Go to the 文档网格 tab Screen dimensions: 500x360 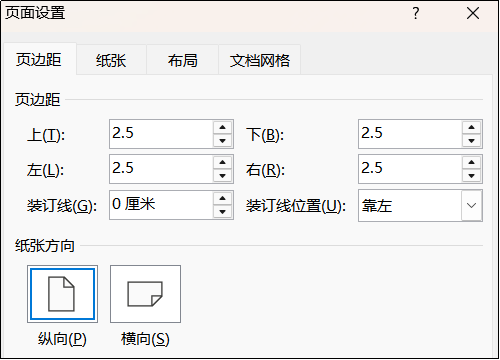[260, 61]
